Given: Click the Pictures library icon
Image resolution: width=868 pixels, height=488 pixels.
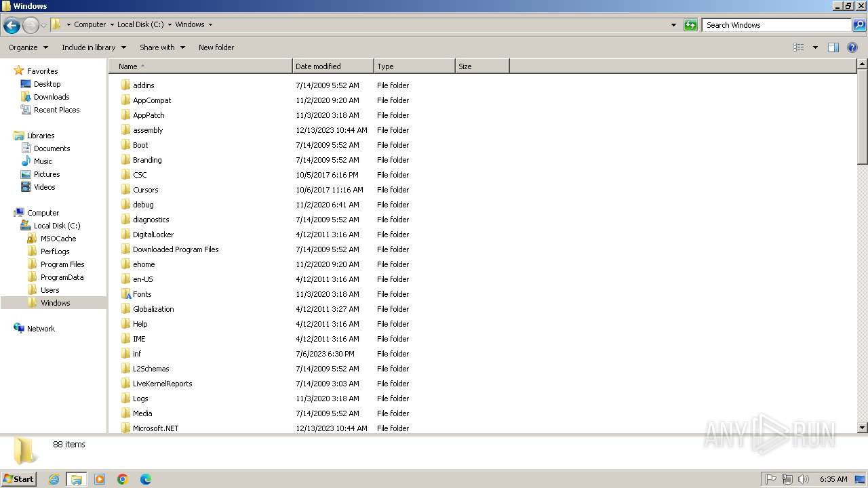Looking at the screenshot, I should point(26,174).
